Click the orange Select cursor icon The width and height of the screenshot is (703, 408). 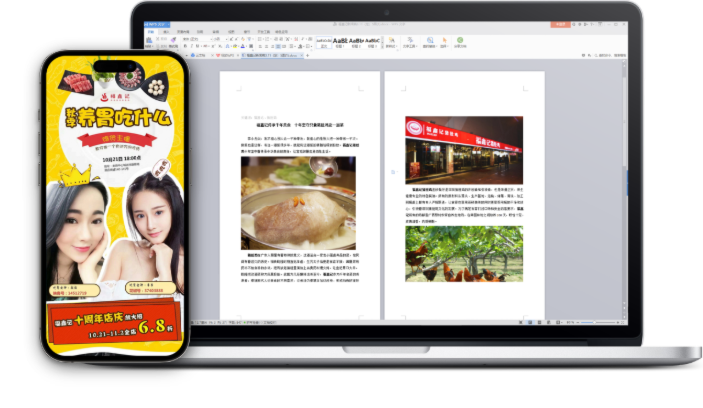444,42
